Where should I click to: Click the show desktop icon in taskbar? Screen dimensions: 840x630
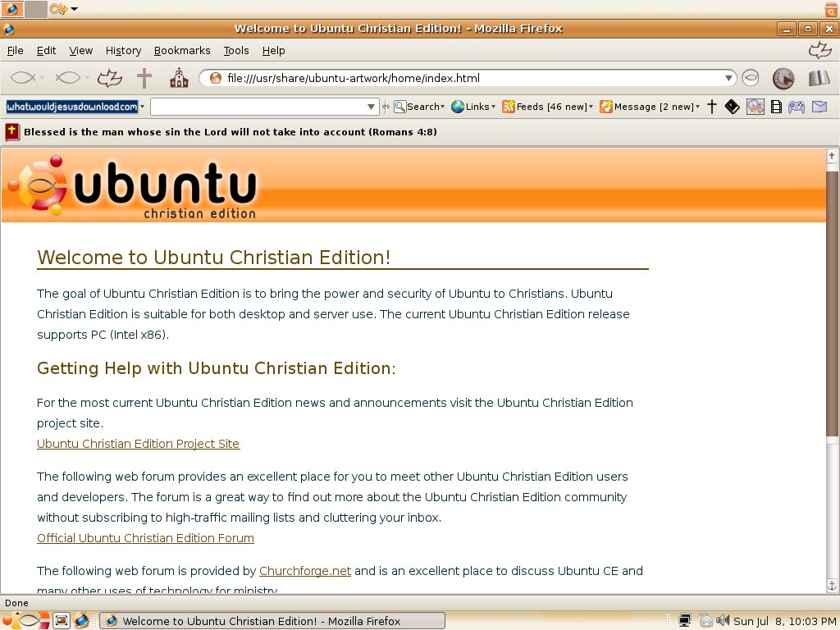click(62, 621)
